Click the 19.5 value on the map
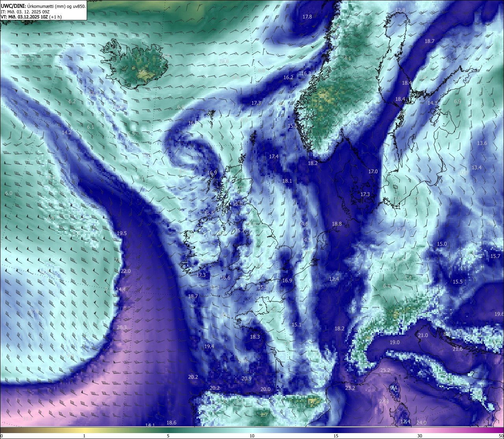Screen dimensions: 504x439 pos(122,233)
